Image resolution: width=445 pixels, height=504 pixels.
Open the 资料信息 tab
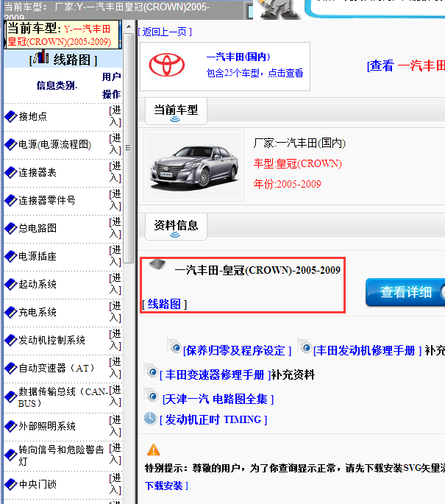[176, 227]
